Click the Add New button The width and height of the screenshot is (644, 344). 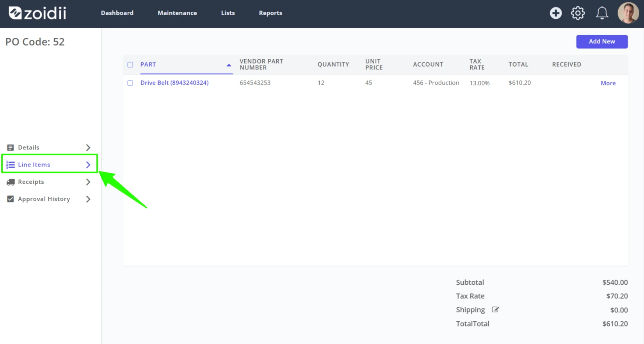(x=602, y=41)
